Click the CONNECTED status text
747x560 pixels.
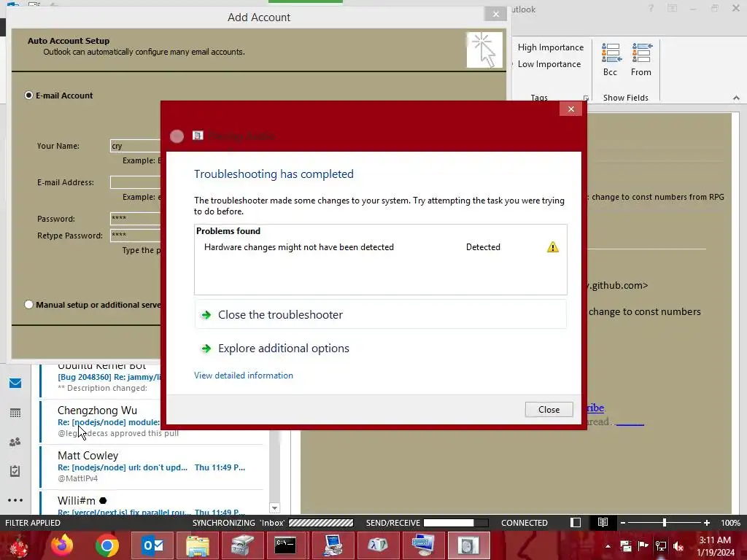click(524, 523)
